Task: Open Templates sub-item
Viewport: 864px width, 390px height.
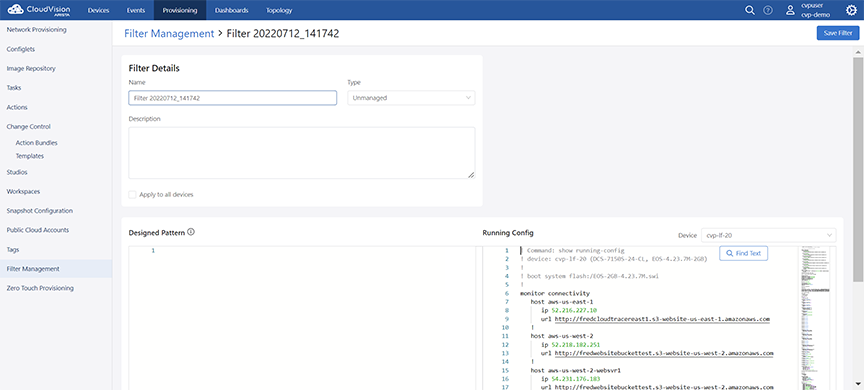Action: click(x=30, y=156)
